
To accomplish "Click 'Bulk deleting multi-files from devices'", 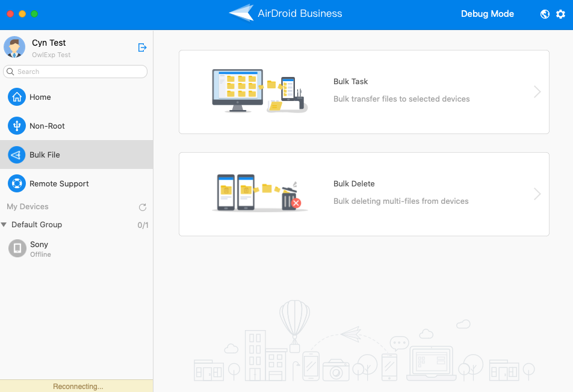I will [401, 201].
